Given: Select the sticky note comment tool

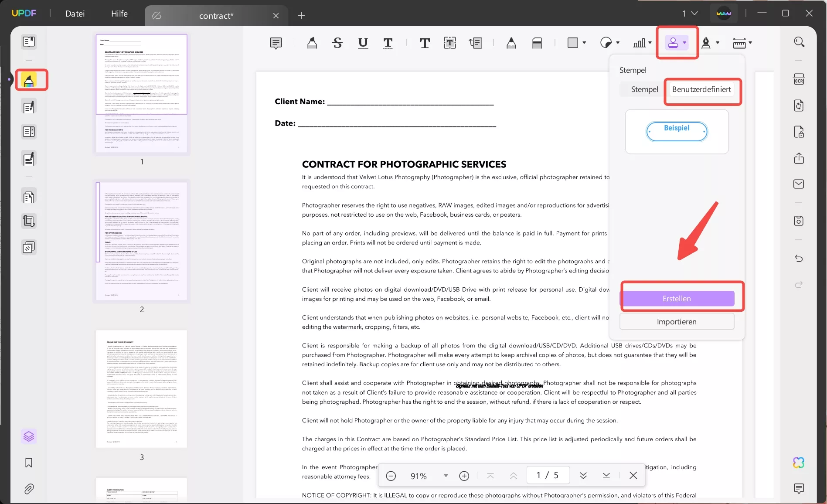Looking at the screenshot, I should [x=276, y=43].
